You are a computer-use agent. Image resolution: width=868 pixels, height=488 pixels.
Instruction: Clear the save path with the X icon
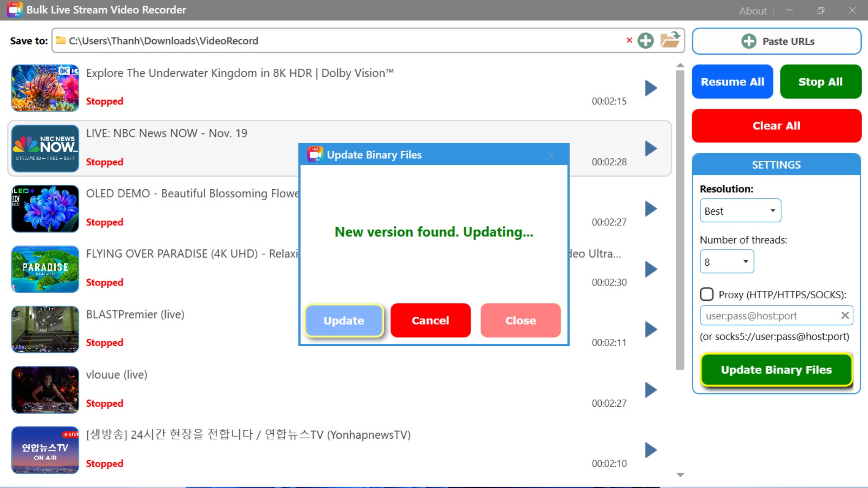coord(629,40)
